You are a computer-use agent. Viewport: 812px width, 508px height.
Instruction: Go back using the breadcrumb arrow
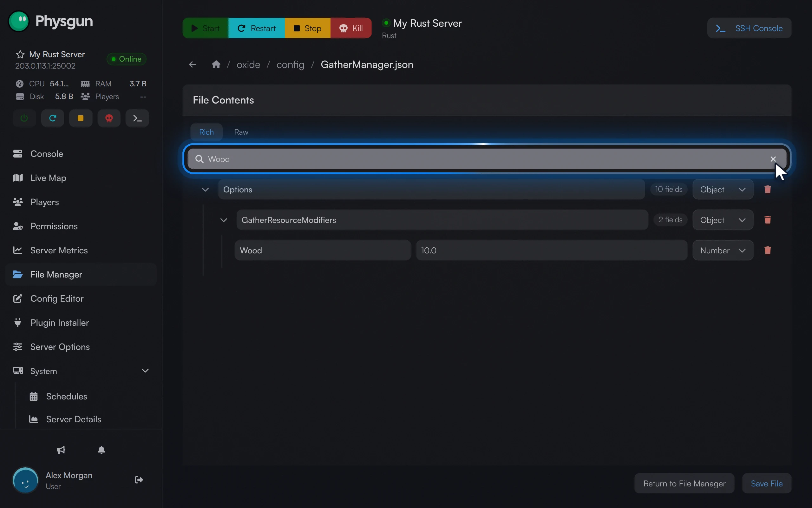coord(193,64)
